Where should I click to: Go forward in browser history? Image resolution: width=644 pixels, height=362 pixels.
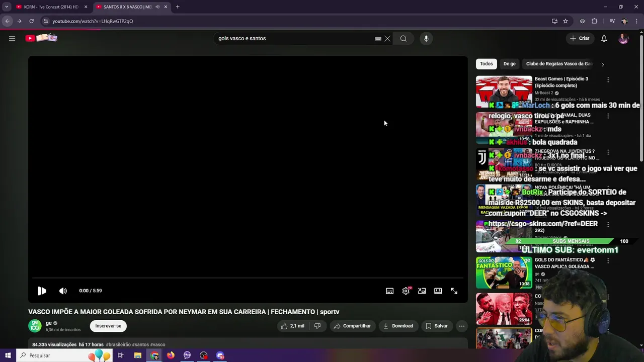point(19,21)
